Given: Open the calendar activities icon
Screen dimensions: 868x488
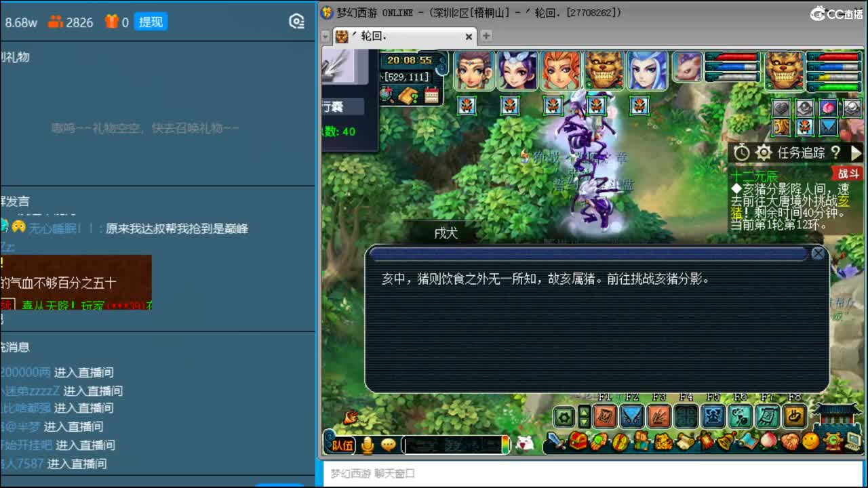Looking at the screenshot, I should [x=432, y=96].
